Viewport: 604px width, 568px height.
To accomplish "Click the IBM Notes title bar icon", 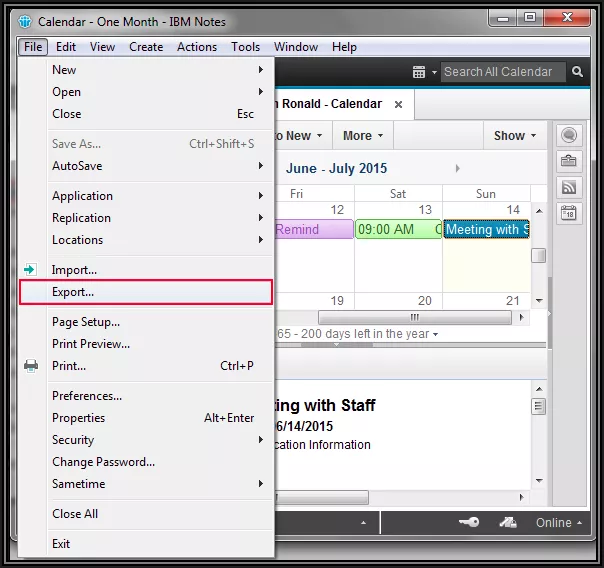I will 25,22.
